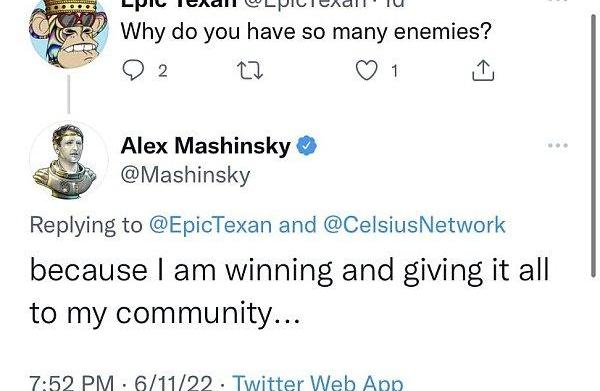
Task: Like the "Why do you have so many enemies?" tweet
Action: [367, 70]
